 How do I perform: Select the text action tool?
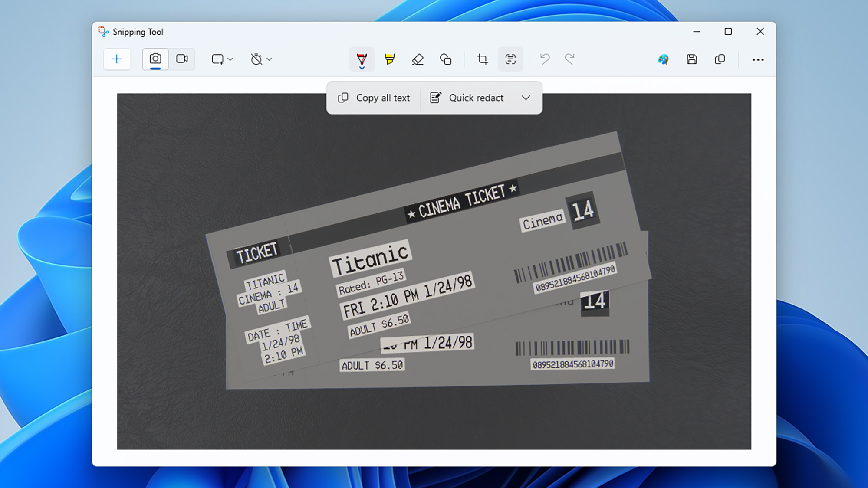click(510, 59)
